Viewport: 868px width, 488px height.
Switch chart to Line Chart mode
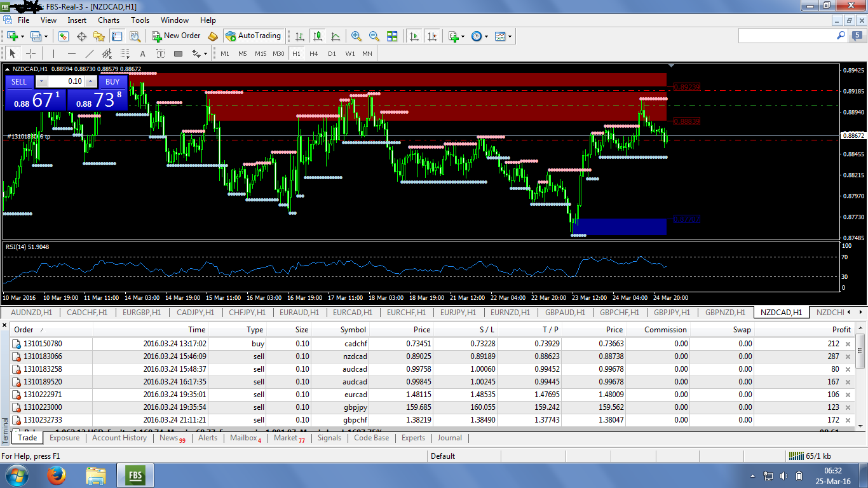coord(336,36)
